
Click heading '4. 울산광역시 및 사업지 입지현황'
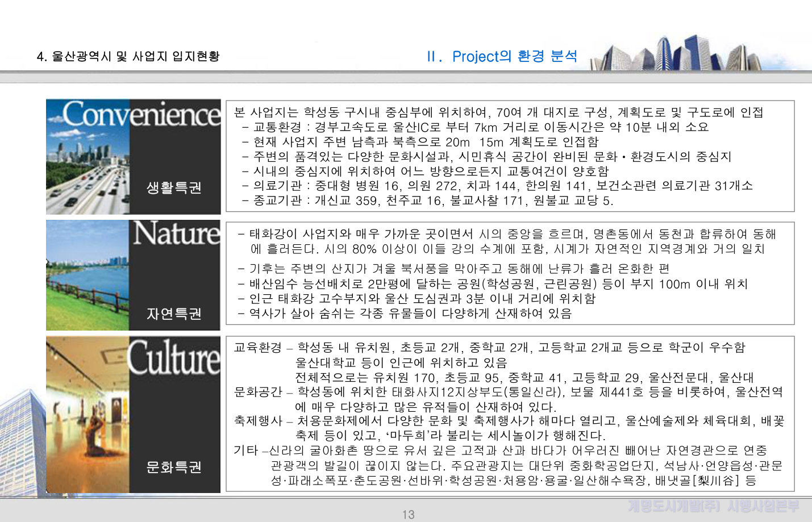128,56
